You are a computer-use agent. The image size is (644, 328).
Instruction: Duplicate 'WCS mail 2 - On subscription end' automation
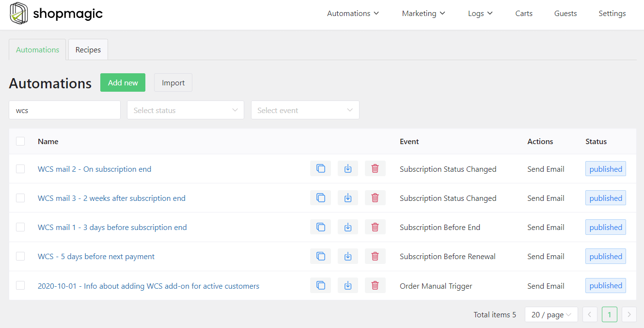[x=320, y=169]
